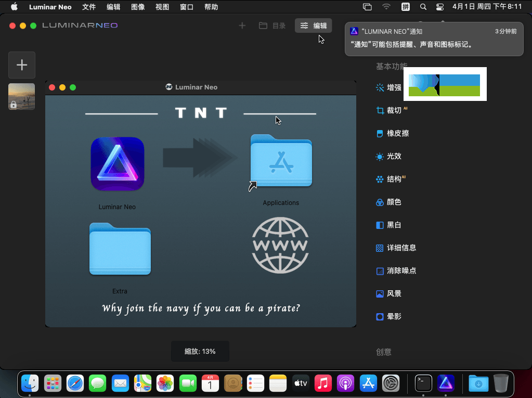This screenshot has height=398, width=532.
Task: Select the 裁切 crop tool
Action: coord(392,110)
